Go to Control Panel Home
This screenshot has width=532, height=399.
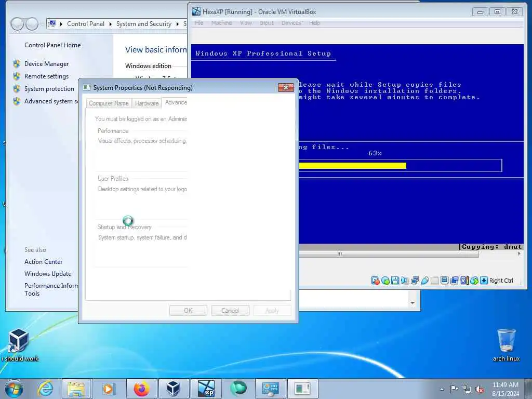pos(52,45)
